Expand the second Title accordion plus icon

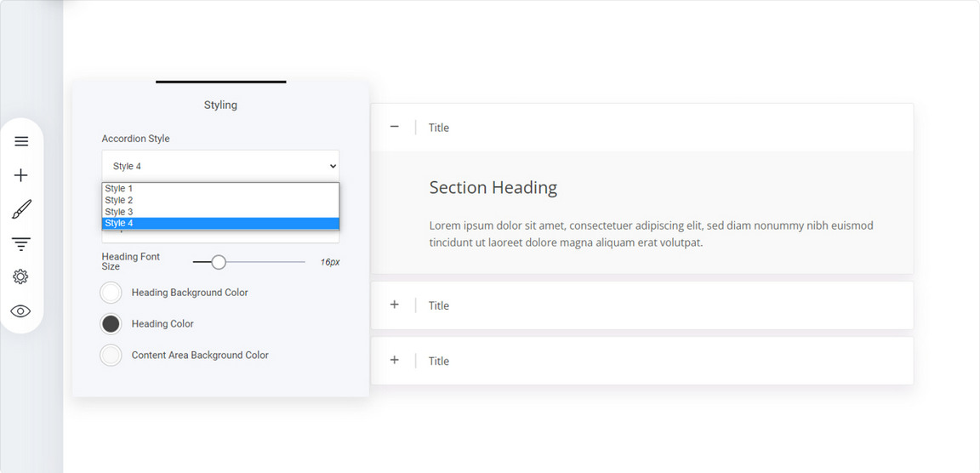point(395,305)
